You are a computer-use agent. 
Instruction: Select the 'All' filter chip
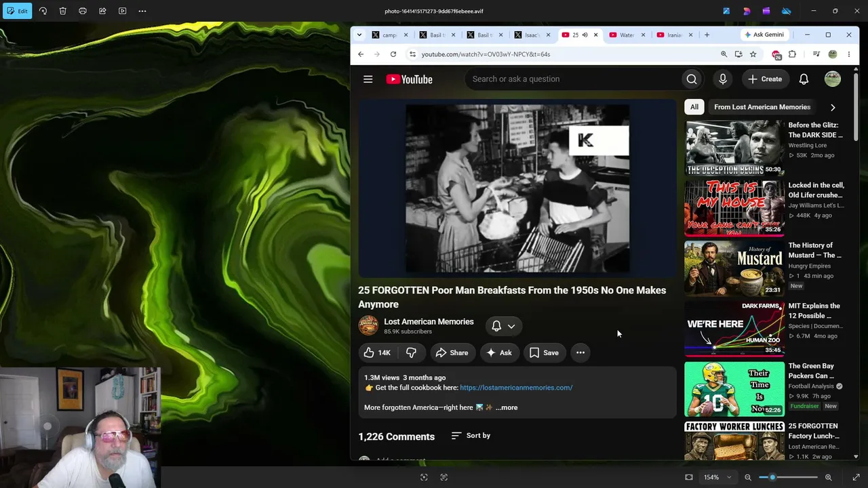pos(694,107)
